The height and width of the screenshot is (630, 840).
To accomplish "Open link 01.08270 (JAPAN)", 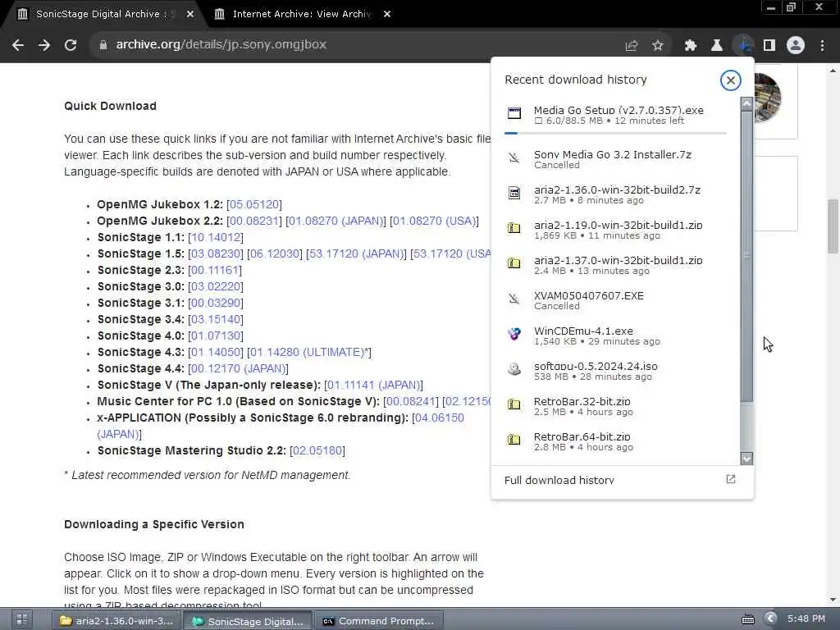I will (336, 221).
